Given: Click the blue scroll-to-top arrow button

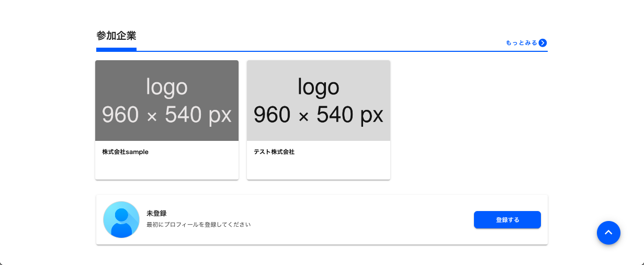Looking at the screenshot, I should (608, 233).
